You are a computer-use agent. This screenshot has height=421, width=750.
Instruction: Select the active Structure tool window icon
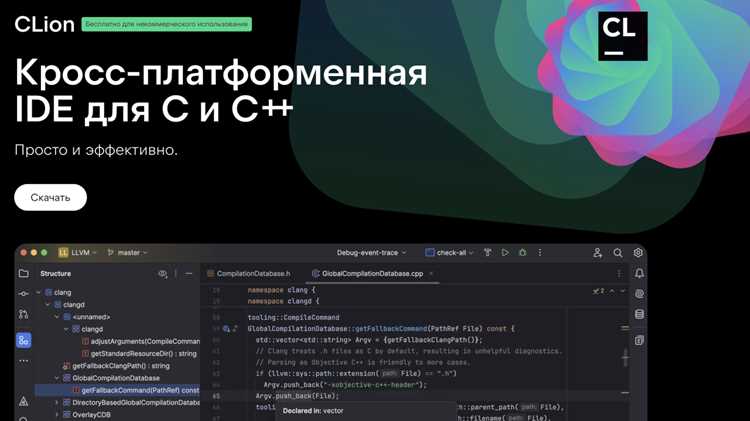[23, 341]
